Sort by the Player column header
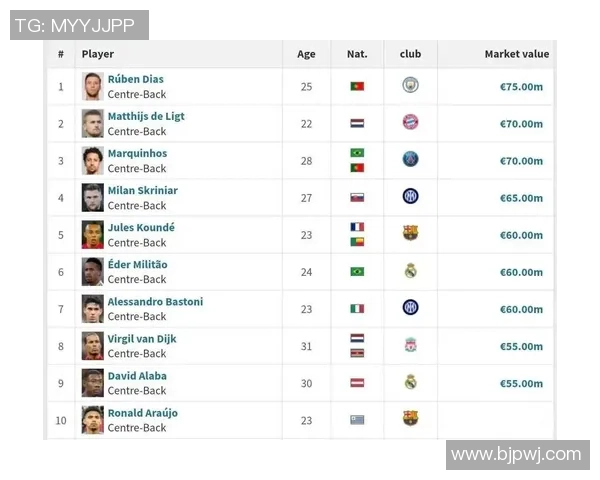The height and width of the screenshot is (480, 600). [x=98, y=54]
